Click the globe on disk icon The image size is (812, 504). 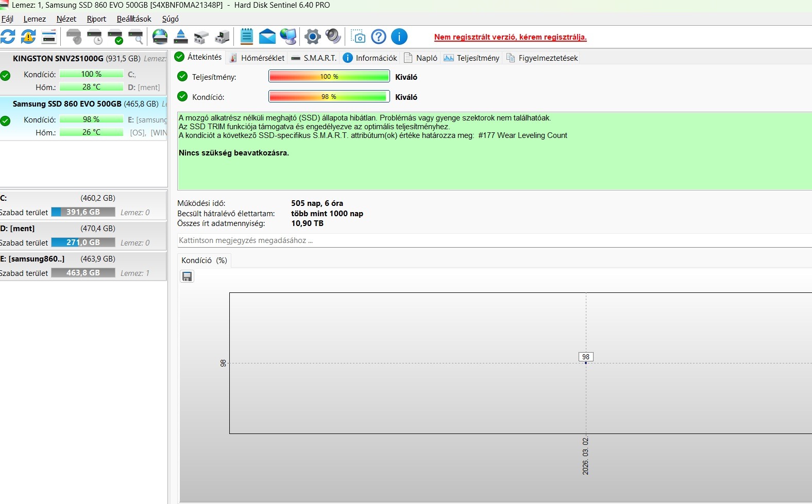tap(160, 37)
